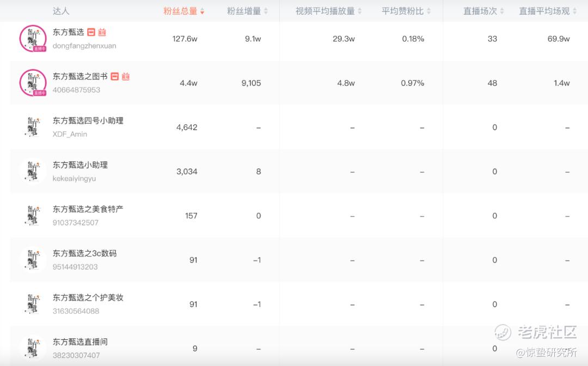Open 东方甄选之图书 live avatar
588x366 pixels.
coord(33,83)
